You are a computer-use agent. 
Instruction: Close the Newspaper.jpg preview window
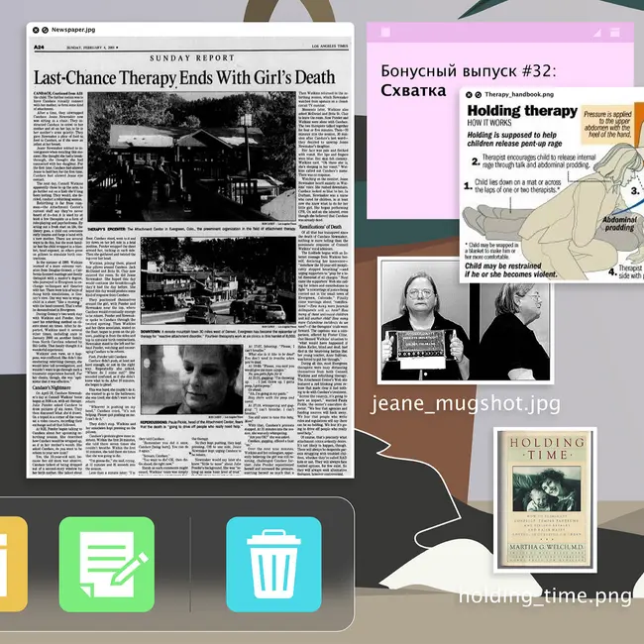pyautogui.click(x=37, y=31)
